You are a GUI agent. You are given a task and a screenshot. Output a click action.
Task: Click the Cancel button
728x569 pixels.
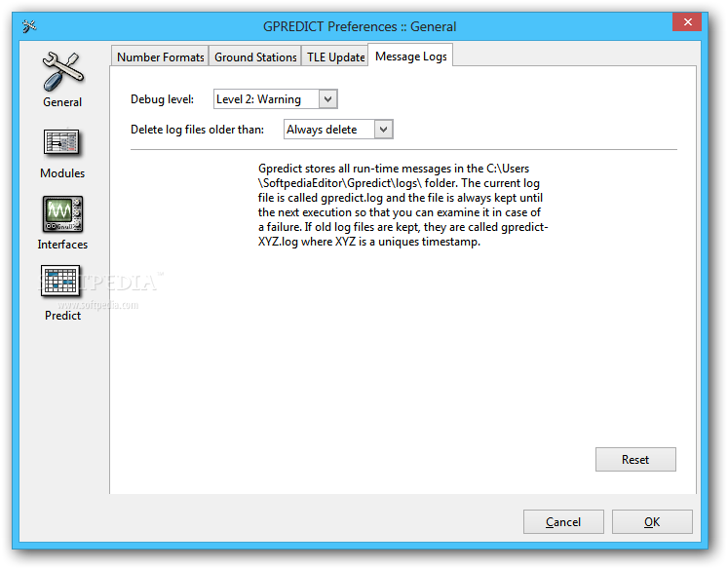(x=563, y=521)
